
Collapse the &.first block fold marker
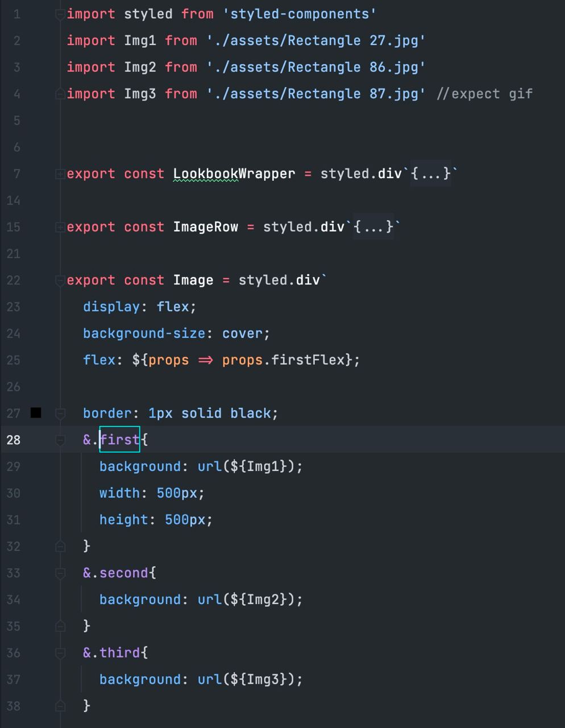pyautogui.click(x=60, y=440)
